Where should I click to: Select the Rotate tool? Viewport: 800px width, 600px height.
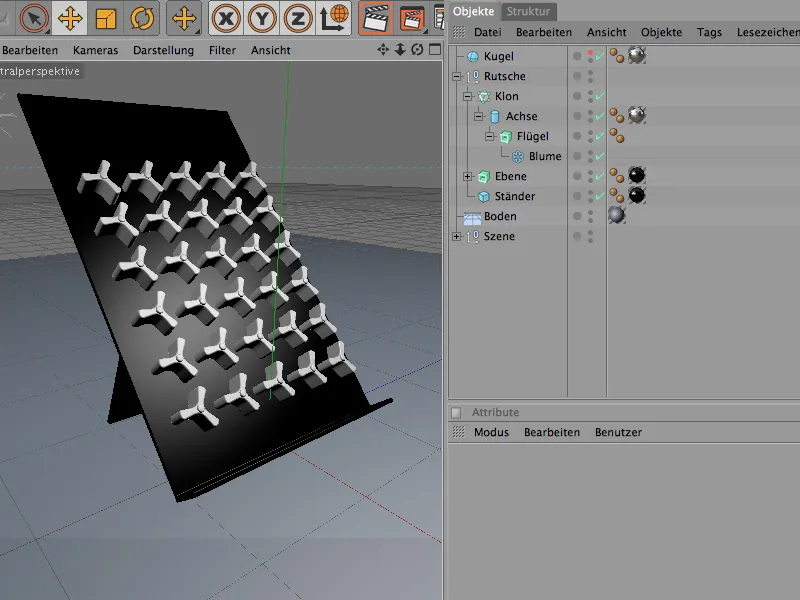coord(139,18)
